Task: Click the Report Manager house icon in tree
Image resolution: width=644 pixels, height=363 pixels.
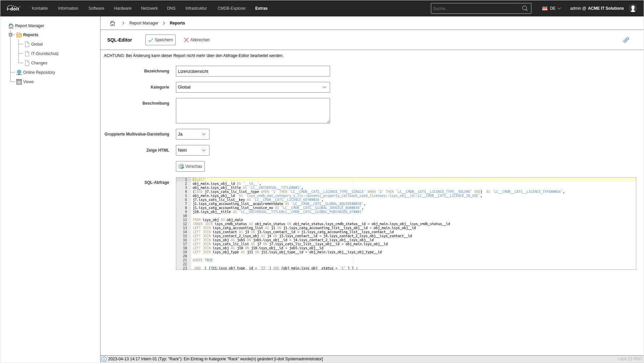Action: pos(11,26)
